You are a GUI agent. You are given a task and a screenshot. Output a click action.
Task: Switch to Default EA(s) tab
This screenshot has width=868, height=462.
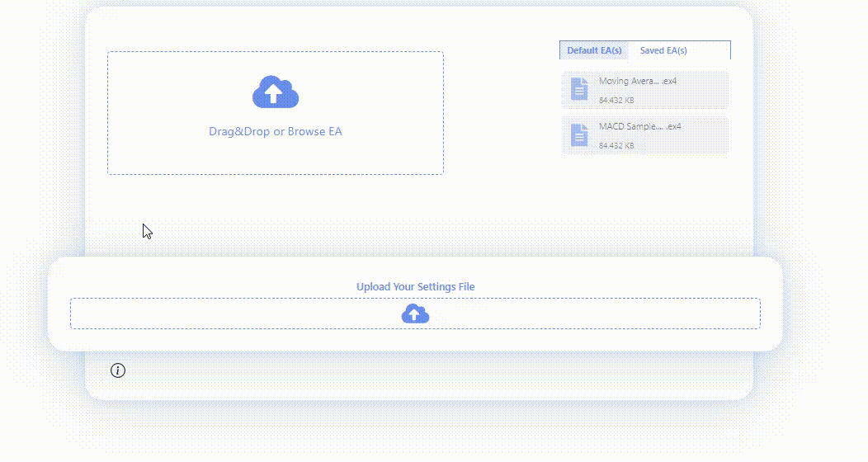pyautogui.click(x=594, y=50)
